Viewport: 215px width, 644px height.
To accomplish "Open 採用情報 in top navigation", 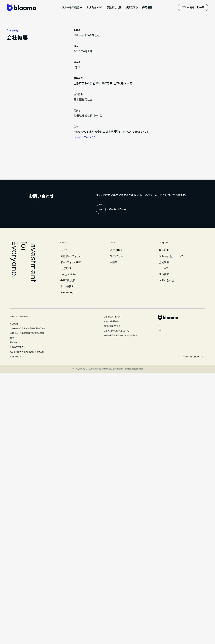I will click(147, 8).
